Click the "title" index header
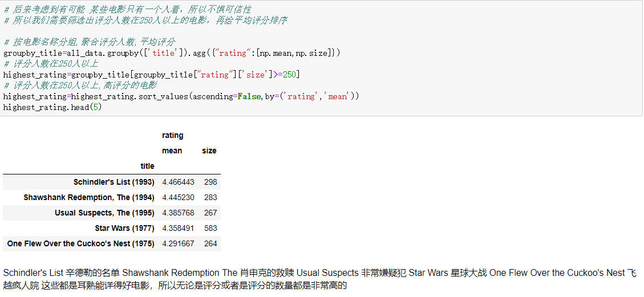Viewport: 644px width, 297px height. pyautogui.click(x=147, y=166)
